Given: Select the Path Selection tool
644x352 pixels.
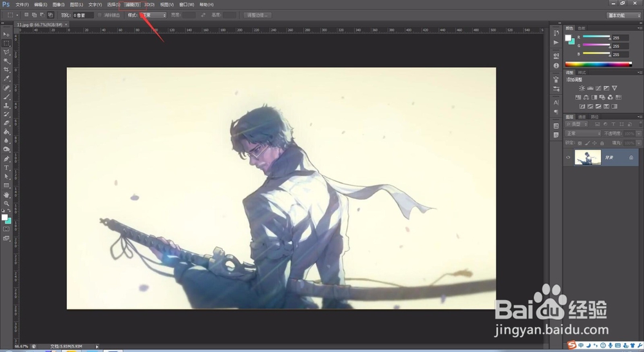Looking at the screenshot, I should tap(6, 177).
